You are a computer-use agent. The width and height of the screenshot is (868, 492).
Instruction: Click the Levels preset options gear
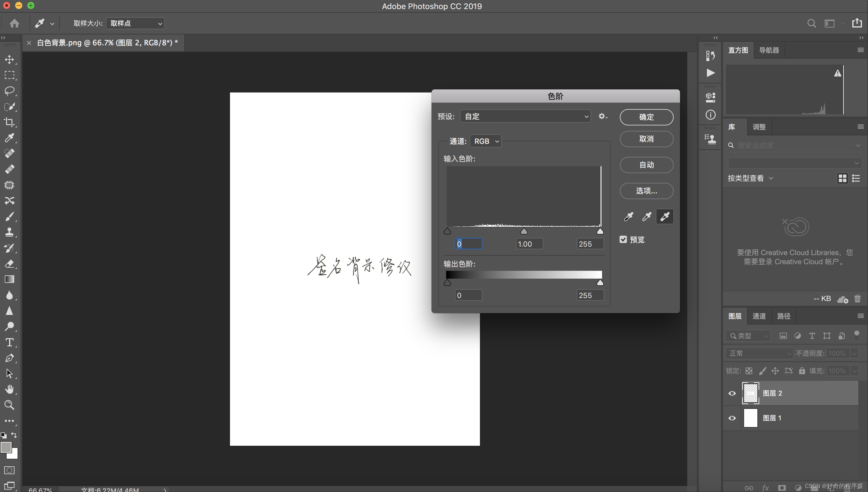602,117
